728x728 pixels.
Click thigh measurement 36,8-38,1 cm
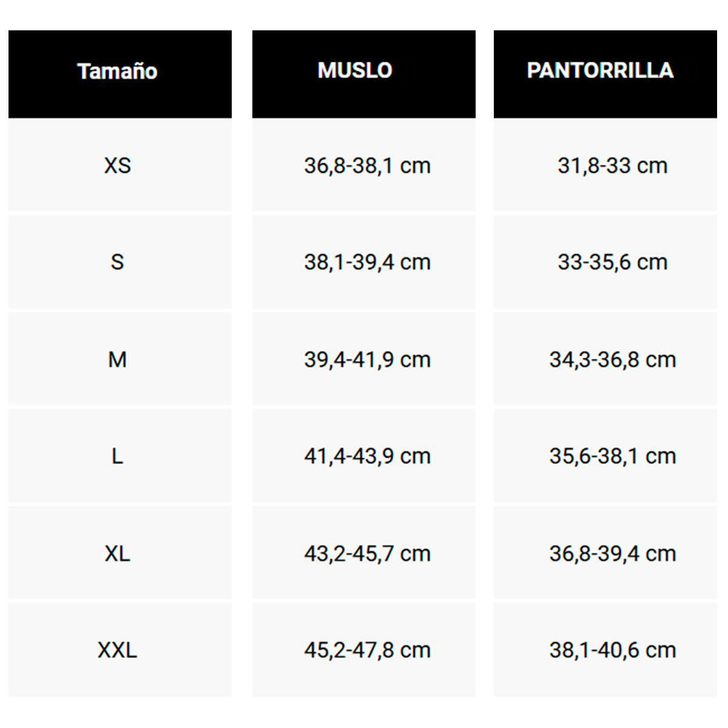click(x=367, y=166)
